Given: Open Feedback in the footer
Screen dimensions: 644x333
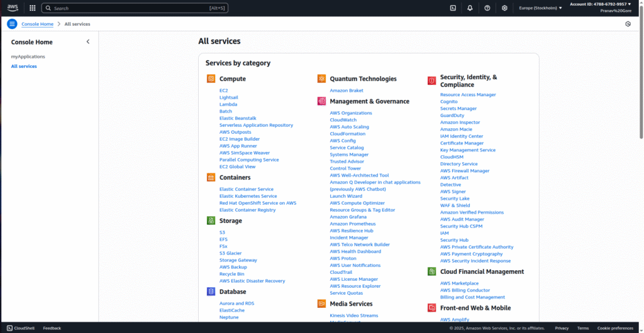Looking at the screenshot, I should click(52, 328).
